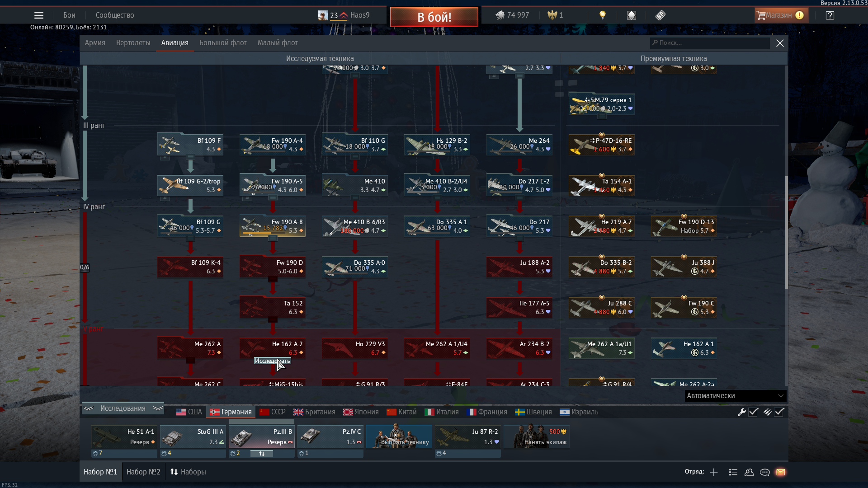Screen dimensions: 868x488
Task: Click the tech tree vertical scrollbar
Action: (786, 233)
